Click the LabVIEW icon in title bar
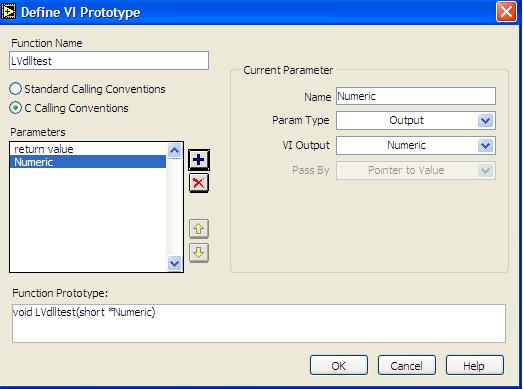This screenshot has width=523, height=389. click(8, 12)
